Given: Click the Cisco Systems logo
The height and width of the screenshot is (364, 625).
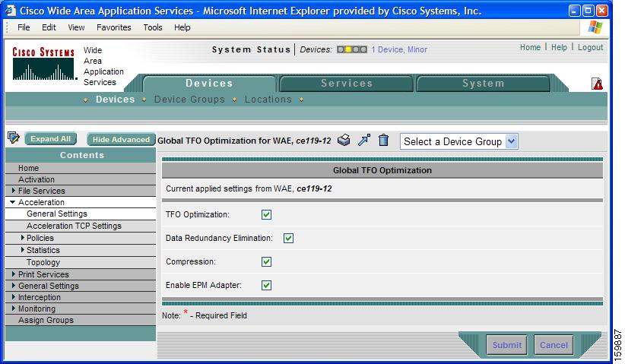Looking at the screenshot, I should [x=43, y=64].
